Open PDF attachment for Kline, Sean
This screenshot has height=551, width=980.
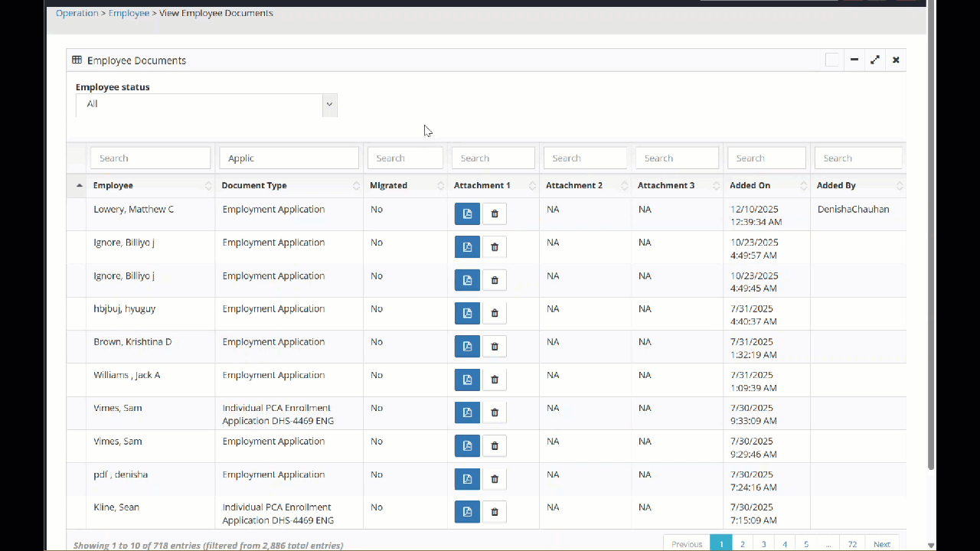(467, 512)
